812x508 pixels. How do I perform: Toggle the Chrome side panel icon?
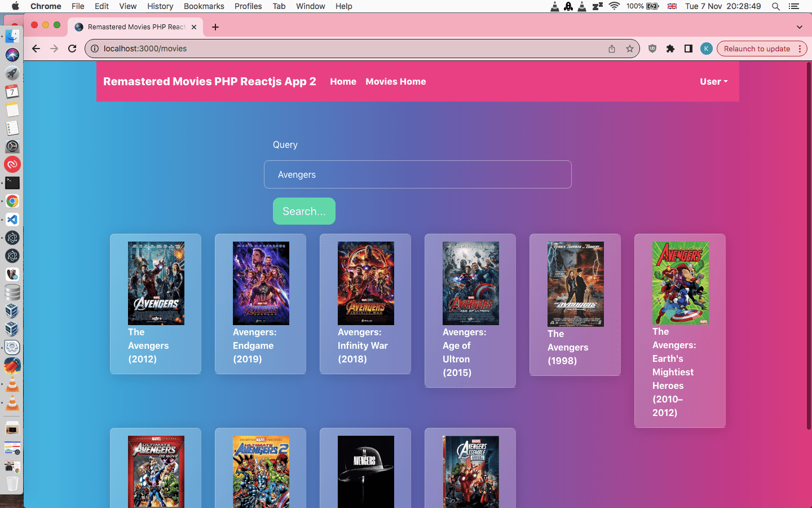click(689, 49)
